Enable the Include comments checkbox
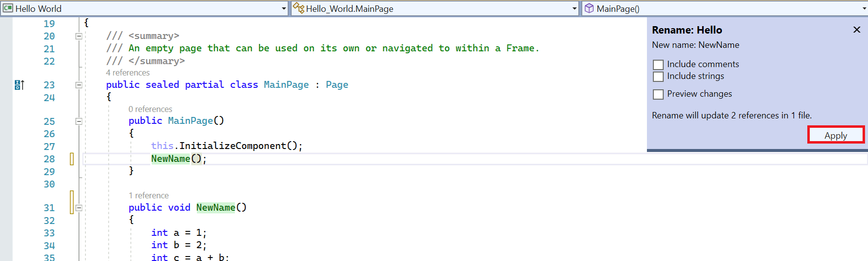 click(658, 65)
